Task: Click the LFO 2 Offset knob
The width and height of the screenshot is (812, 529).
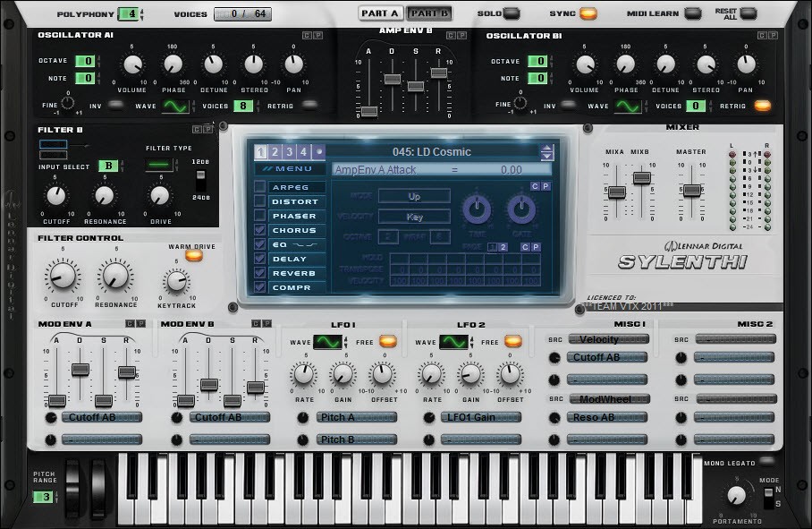Action: (510, 375)
